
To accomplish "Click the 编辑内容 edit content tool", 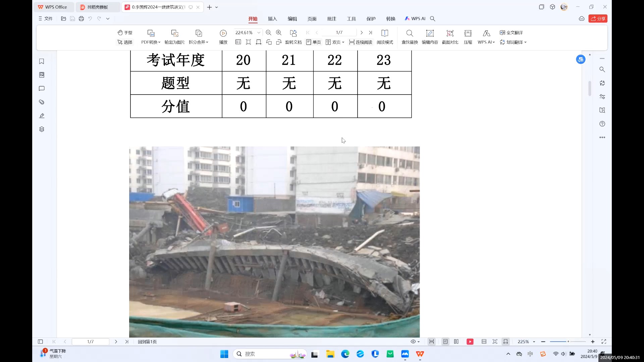I will (430, 37).
